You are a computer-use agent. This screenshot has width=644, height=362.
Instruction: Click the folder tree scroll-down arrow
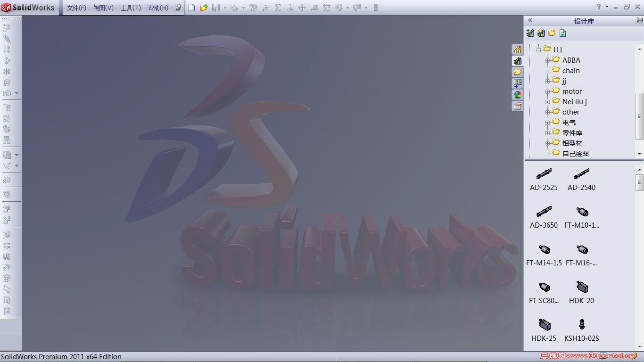640,154
